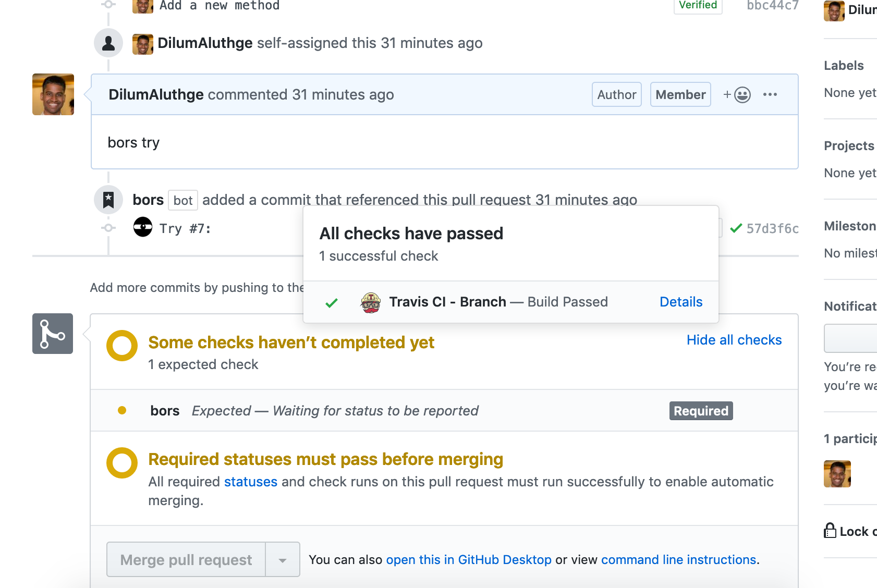This screenshot has height=588, width=877.
Task: Click the statuses help link
Action: click(250, 482)
